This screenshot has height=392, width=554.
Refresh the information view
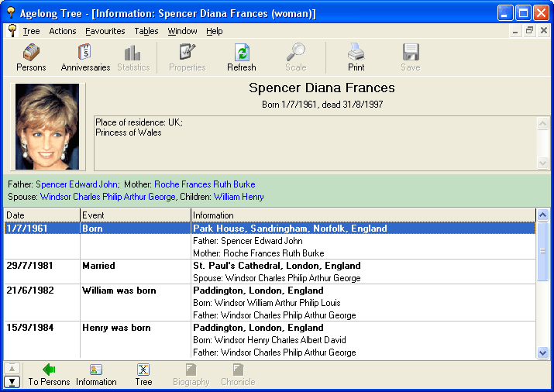(x=242, y=57)
